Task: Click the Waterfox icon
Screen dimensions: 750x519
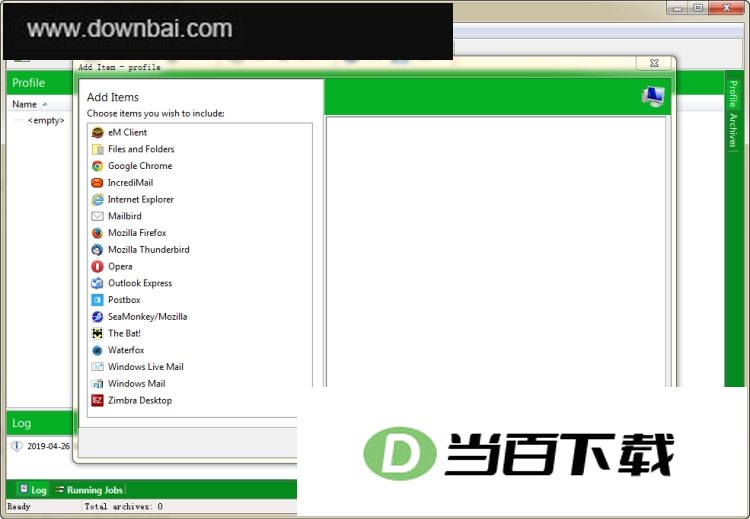Action: 98,350
